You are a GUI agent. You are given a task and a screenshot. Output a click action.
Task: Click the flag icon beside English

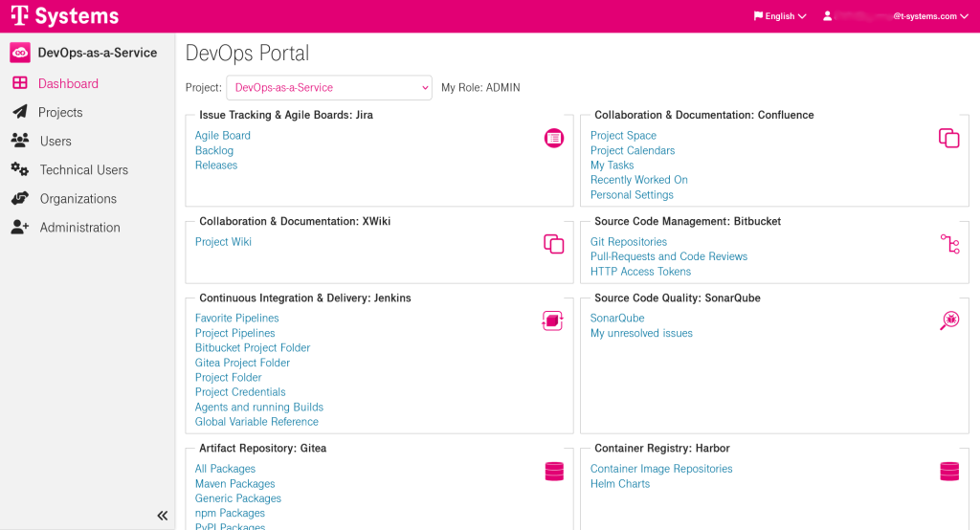(758, 16)
